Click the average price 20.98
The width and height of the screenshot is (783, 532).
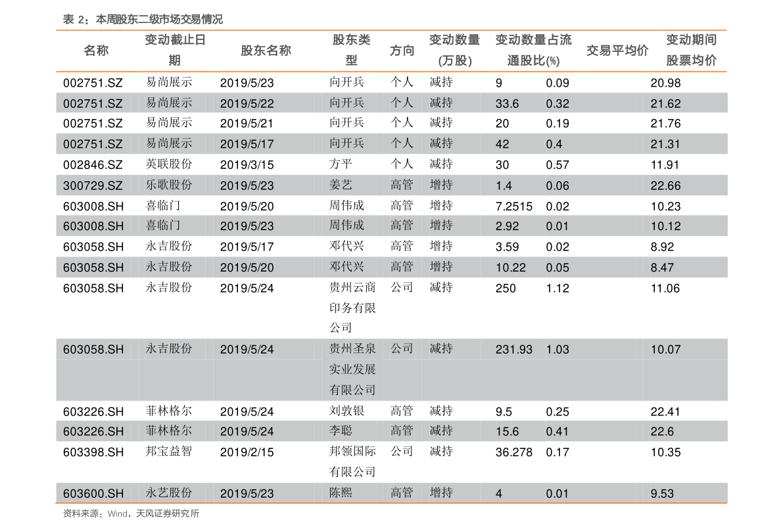(665, 83)
